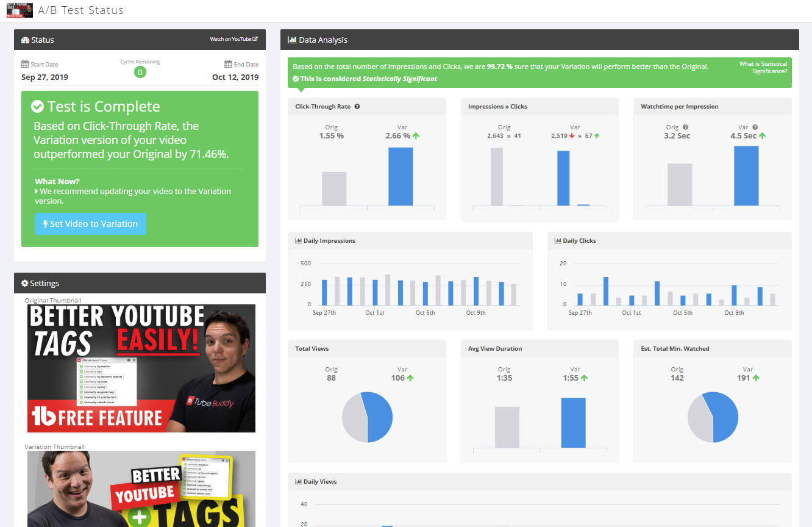This screenshot has height=527, width=812.
Task: Click the gear icon in Settings header
Action: pos(25,284)
